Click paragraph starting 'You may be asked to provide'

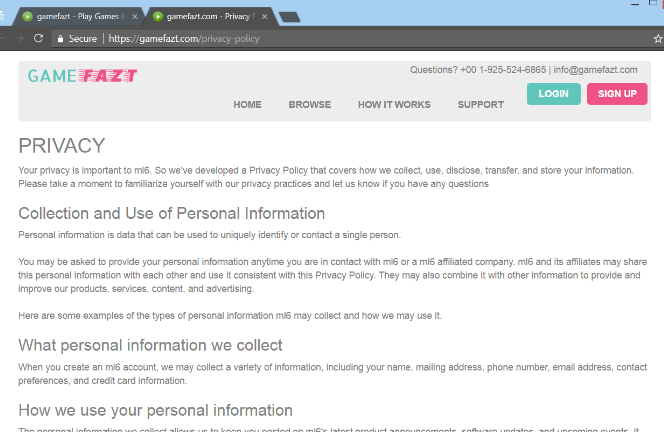pyautogui.click(x=332, y=275)
